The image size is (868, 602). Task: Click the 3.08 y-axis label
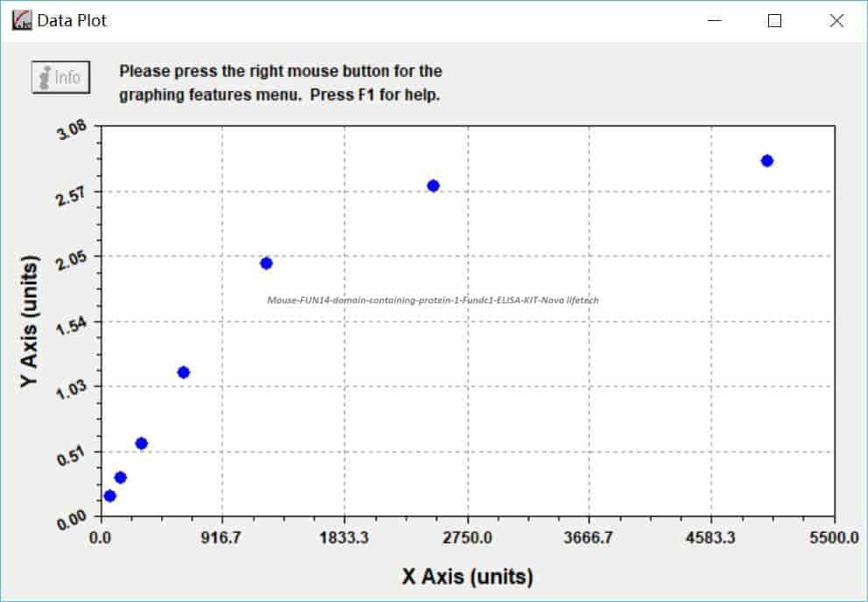point(73,131)
